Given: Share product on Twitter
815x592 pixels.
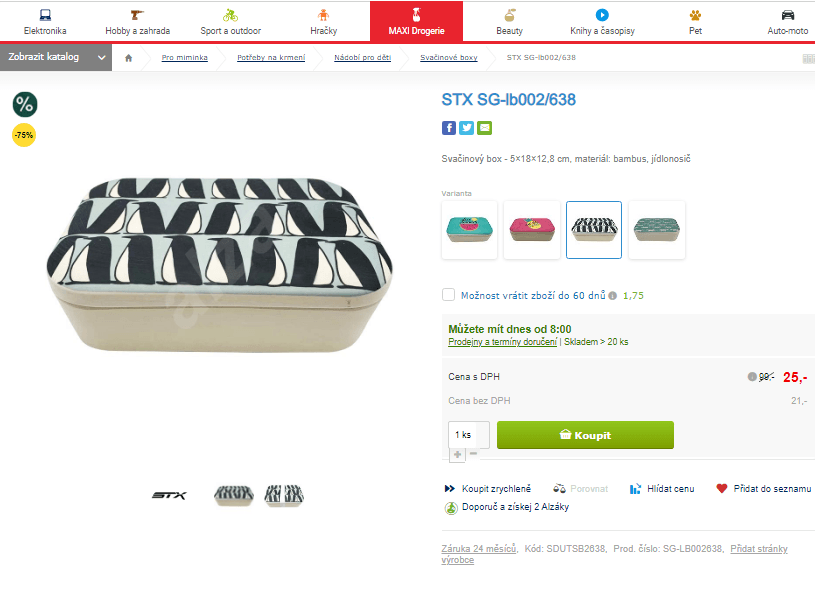Looking at the screenshot, I should pos(466,128).
